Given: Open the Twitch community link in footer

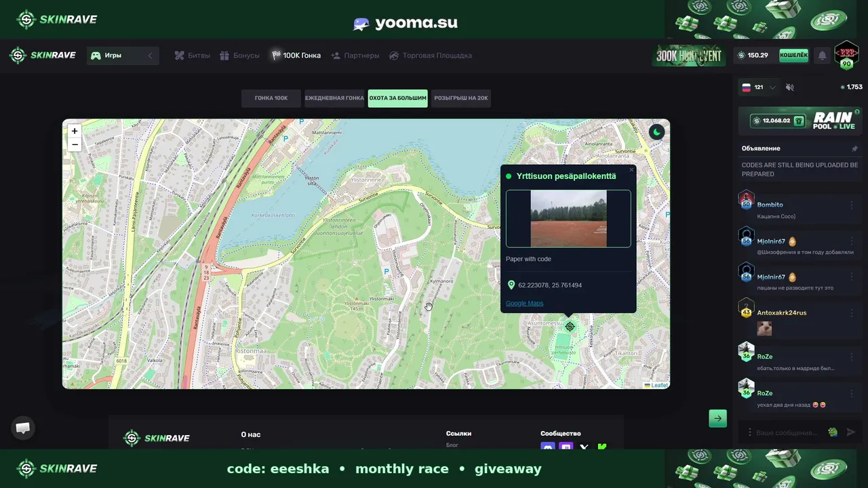Looking at the screenshot, I should (566, 447).
